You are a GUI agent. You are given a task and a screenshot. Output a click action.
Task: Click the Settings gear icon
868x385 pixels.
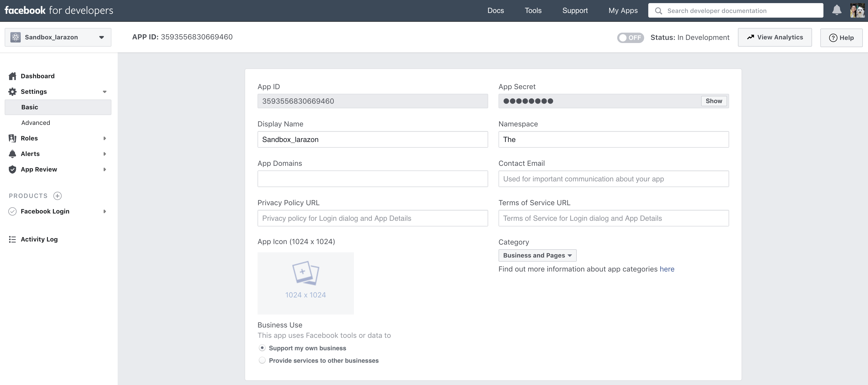[12, 92]
